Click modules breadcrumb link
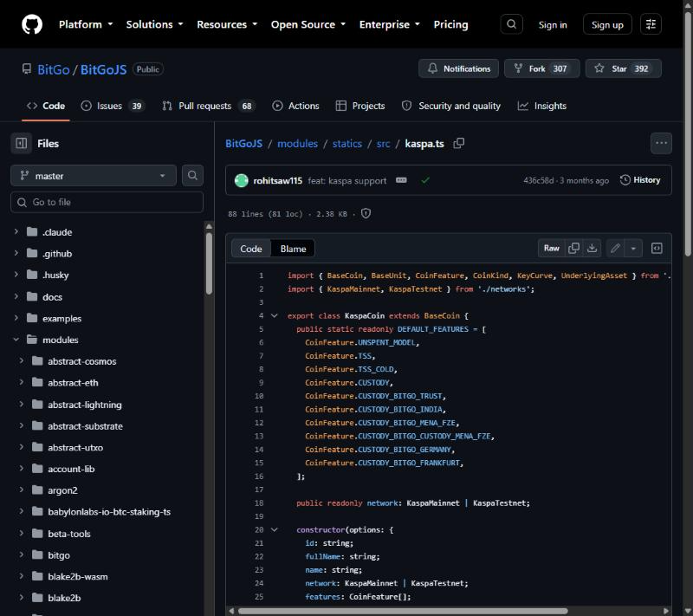The width and height of the screenshot is (693, 616). point(297,144)
